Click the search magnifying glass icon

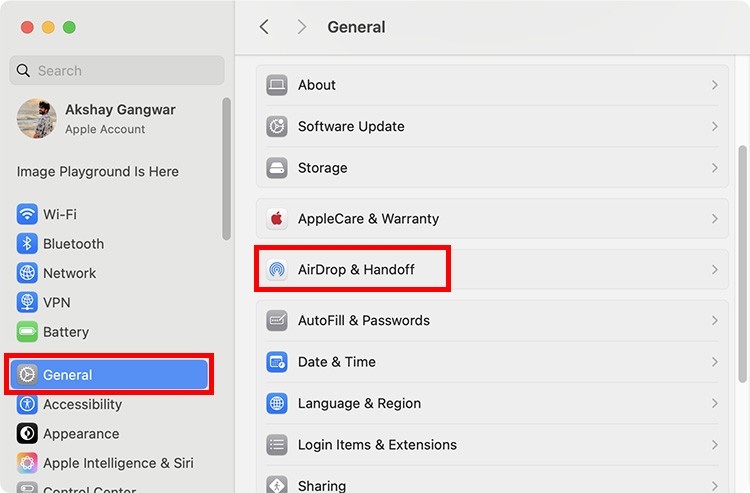click(23, 71)
